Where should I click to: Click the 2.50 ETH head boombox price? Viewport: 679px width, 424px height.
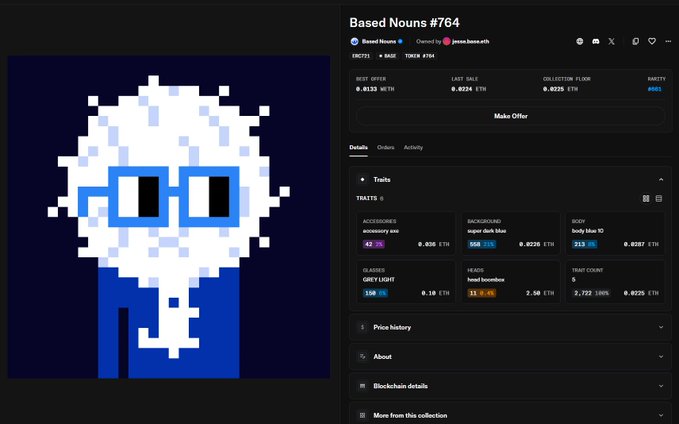(x=540, y=293)
